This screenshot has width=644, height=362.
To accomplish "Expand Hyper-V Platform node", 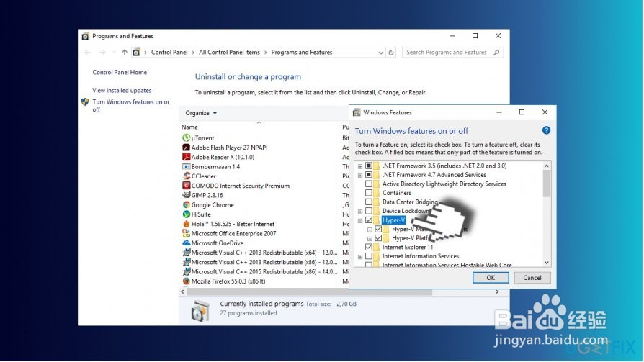I will (x=370, y=239).
